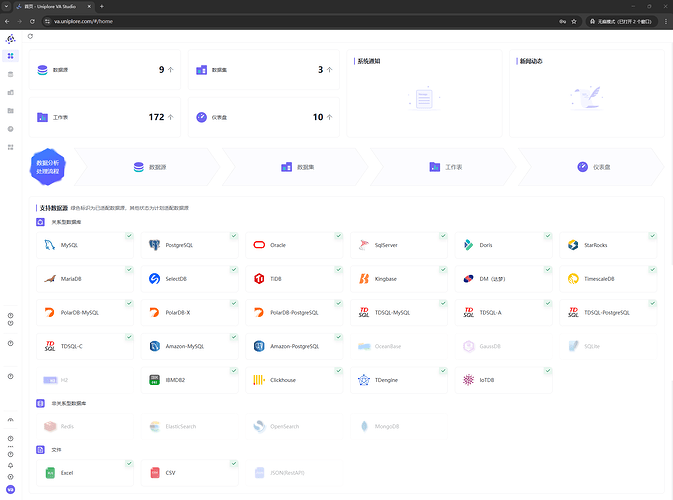Switch to the Uniplore VA Studio tab

tap(54, 6)
